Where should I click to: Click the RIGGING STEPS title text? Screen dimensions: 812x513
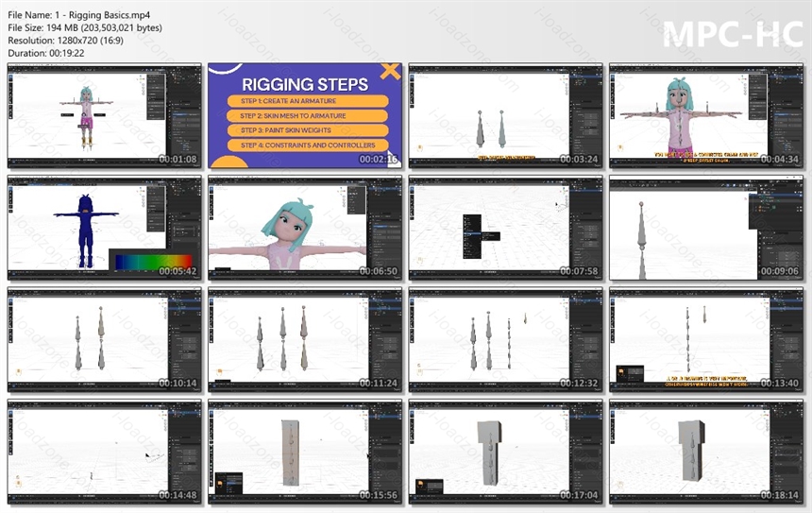tap(305, 84)
